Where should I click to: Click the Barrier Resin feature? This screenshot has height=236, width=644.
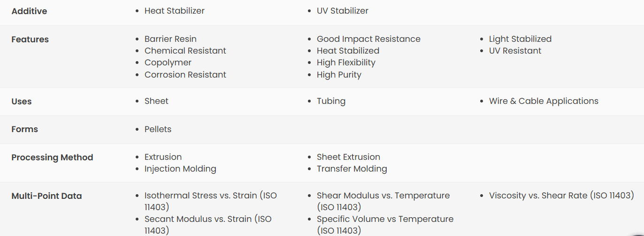[x=170, y=39]
